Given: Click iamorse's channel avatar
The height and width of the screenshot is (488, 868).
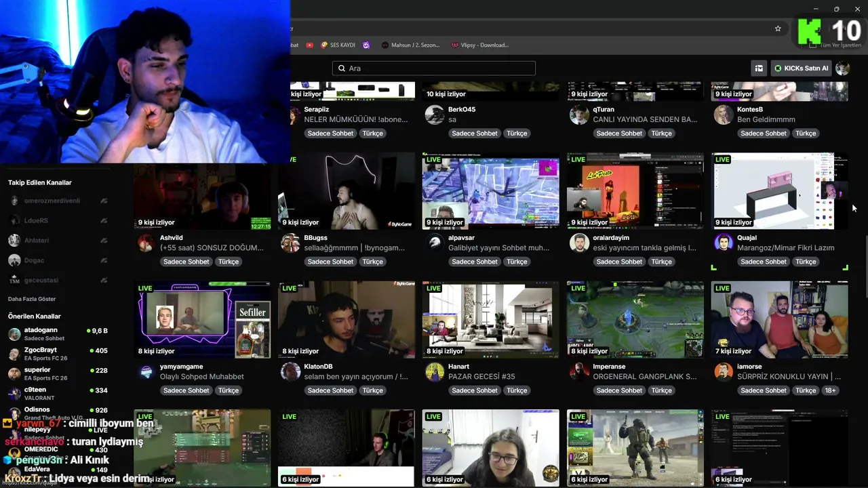Looking at the screenshot, I should (724, 371).
